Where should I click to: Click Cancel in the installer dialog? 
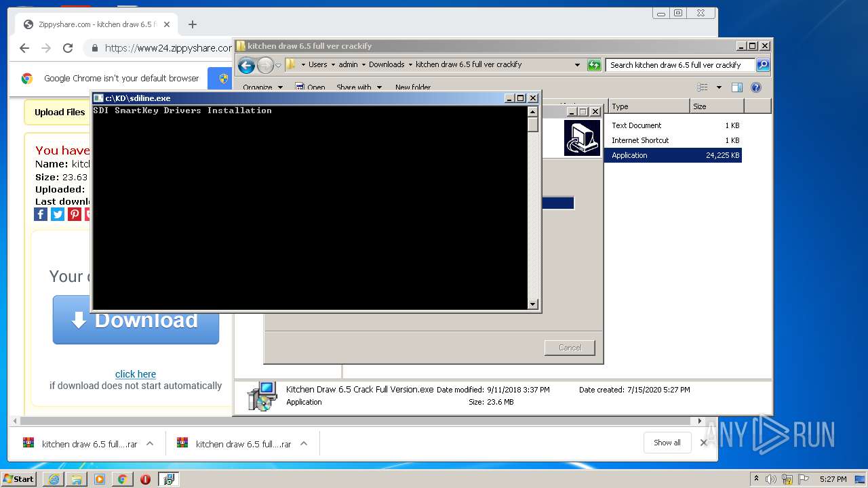point(570,348)
